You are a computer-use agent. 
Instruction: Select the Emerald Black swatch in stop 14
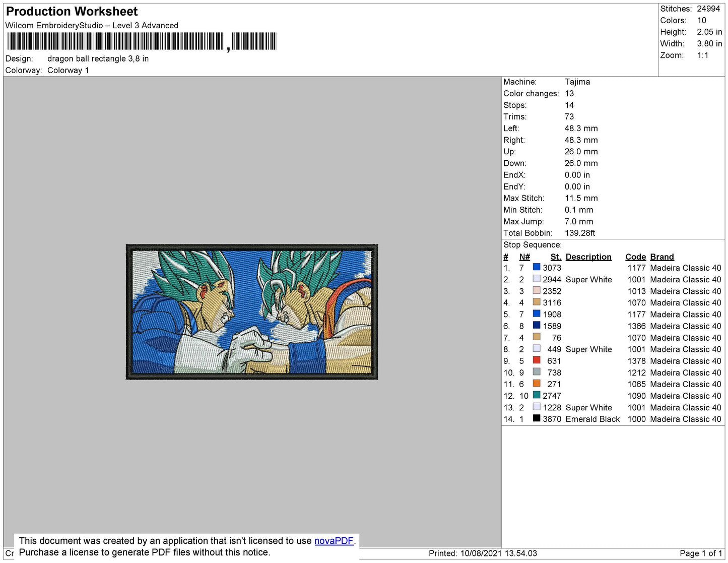pos(537,418)
